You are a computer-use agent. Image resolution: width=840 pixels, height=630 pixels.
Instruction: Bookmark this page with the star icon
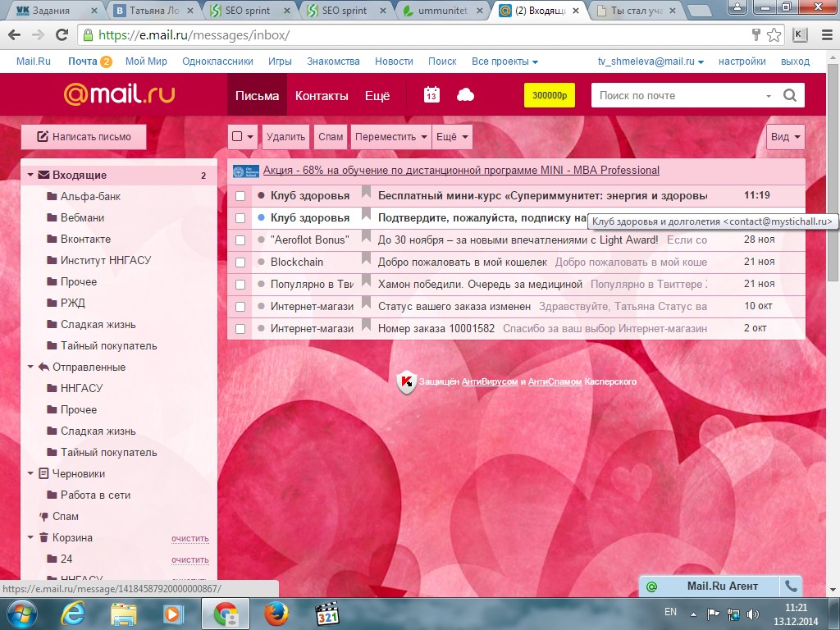(x=774, y=34)
